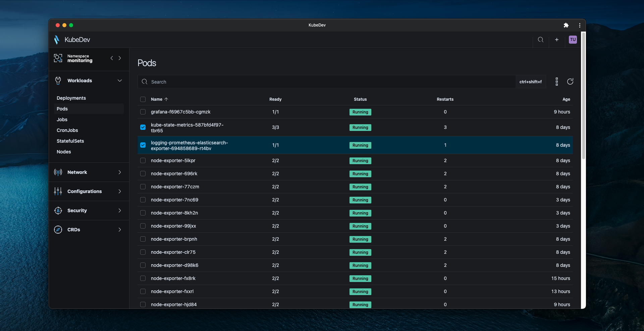Check the node-exporter-99jxx checkbox
The image size is (644, 331).
pos(143,226)
